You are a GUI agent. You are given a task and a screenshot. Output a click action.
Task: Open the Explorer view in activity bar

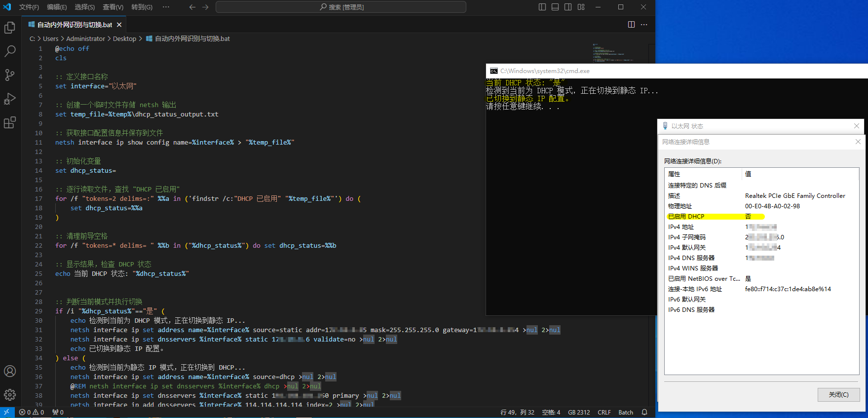(10, 28)
